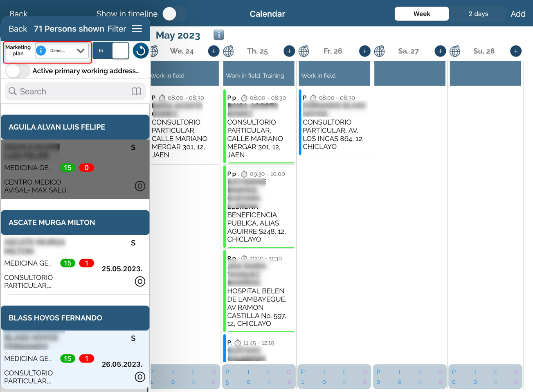Collapse the AGUILA ALVAN LUIS FELIPE group header
Image resolution: width=533 pixels, height=392 pixels.
click(x=75, y=127)
